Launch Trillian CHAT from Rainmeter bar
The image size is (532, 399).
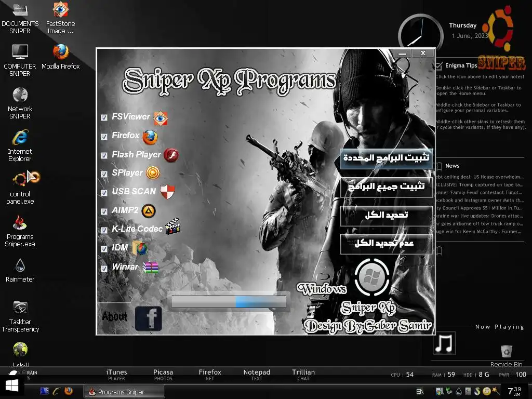303,375
